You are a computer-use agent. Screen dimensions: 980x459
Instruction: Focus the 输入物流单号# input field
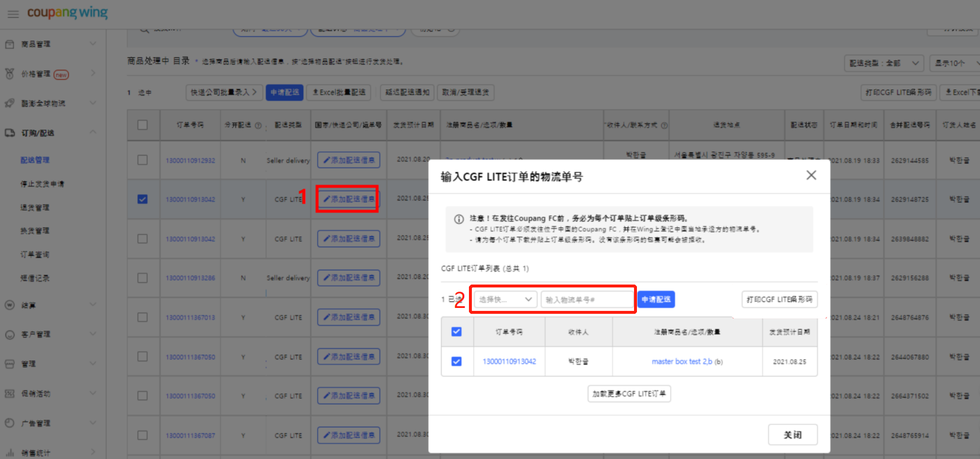(587, 300)
